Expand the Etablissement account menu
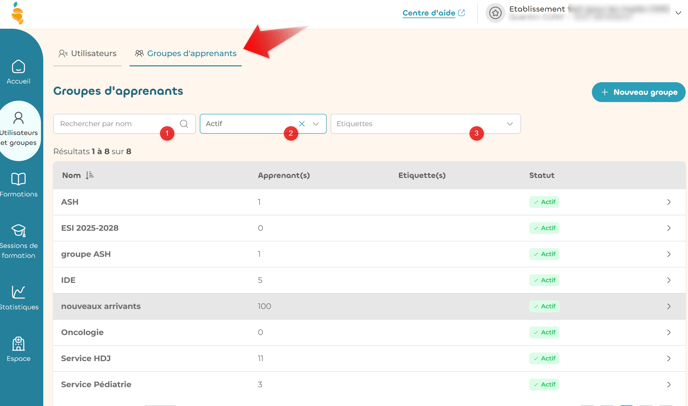The width and height of the screenshot is (688, 406). [x=679, y=13]
